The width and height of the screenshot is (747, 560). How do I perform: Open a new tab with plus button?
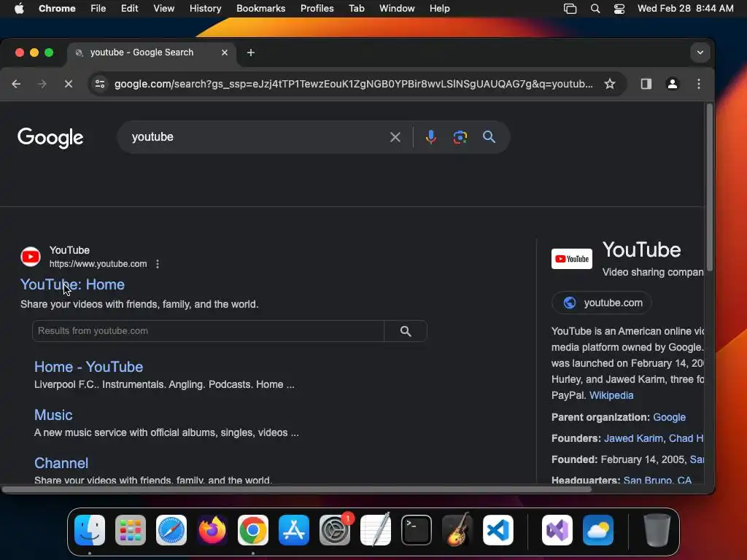point(251,52)
